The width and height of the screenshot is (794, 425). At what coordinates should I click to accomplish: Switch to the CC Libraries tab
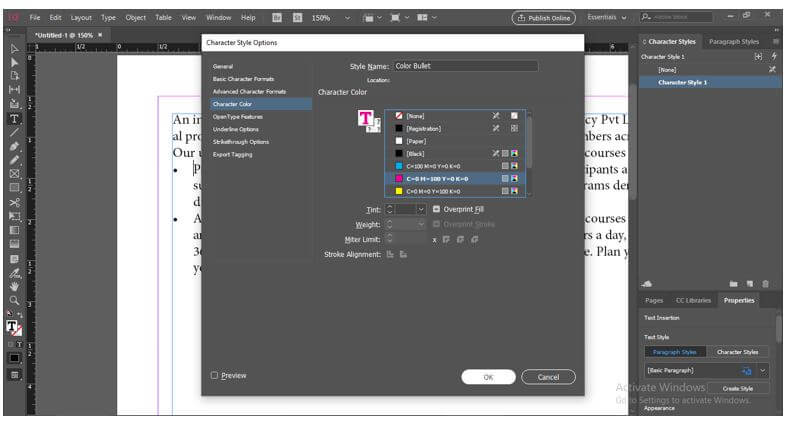[x=693, y=300]
